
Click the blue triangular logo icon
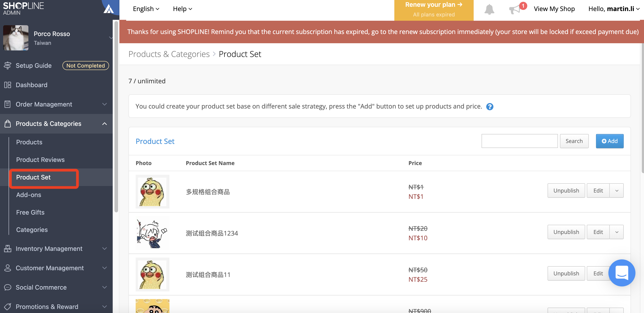tap(109, 9)
